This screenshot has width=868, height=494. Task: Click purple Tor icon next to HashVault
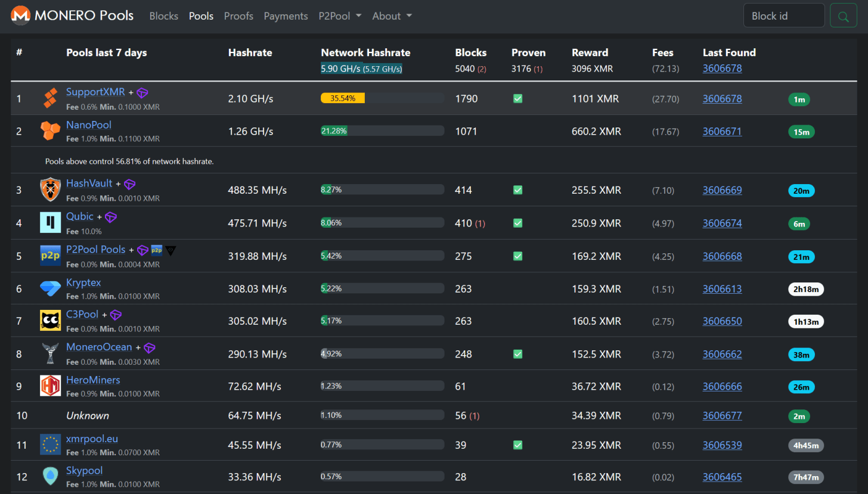pos(129,184)
